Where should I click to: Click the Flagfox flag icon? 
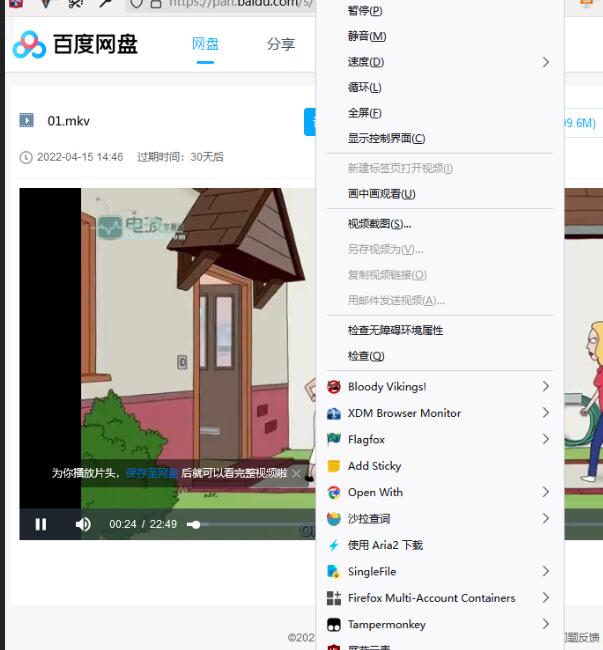[334, 439]
